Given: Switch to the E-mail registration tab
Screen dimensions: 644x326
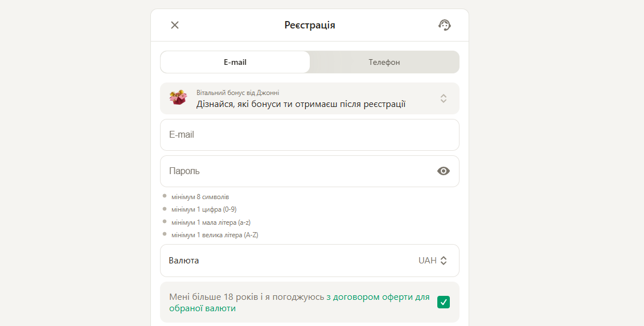Looking at the screenshot, I should click(235, 62).
